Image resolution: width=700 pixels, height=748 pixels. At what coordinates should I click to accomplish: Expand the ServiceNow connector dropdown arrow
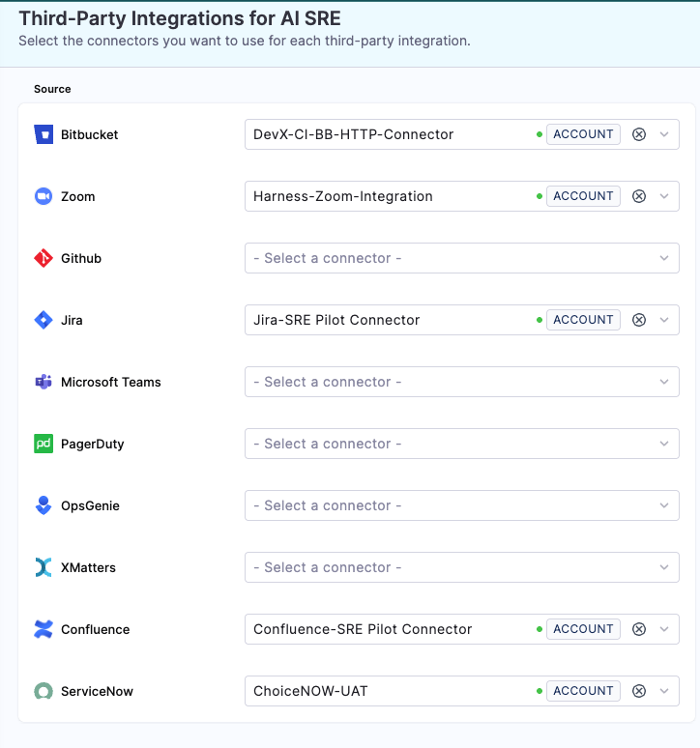tap(664, 691)
